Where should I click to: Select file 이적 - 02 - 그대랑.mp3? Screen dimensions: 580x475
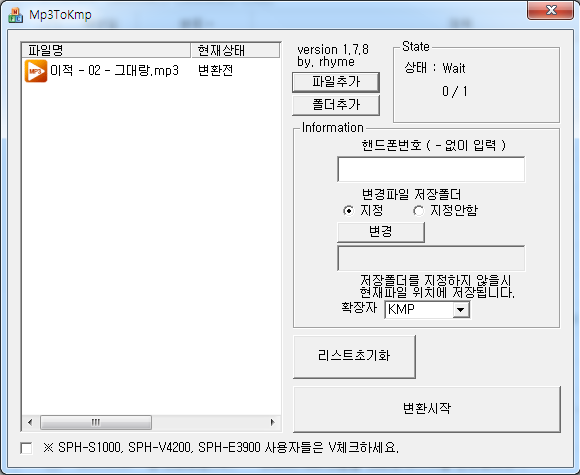tap(115, 70)
